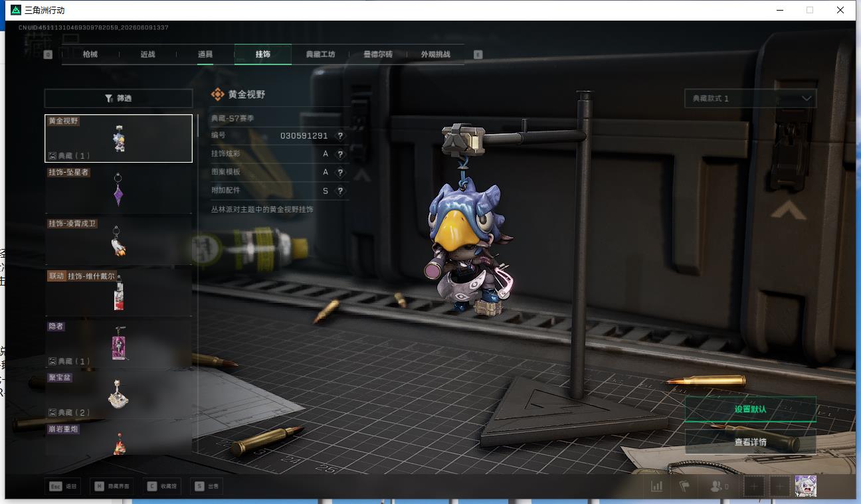
Task: Click the Esc 返回 button
Action: [x=63, y=487]
